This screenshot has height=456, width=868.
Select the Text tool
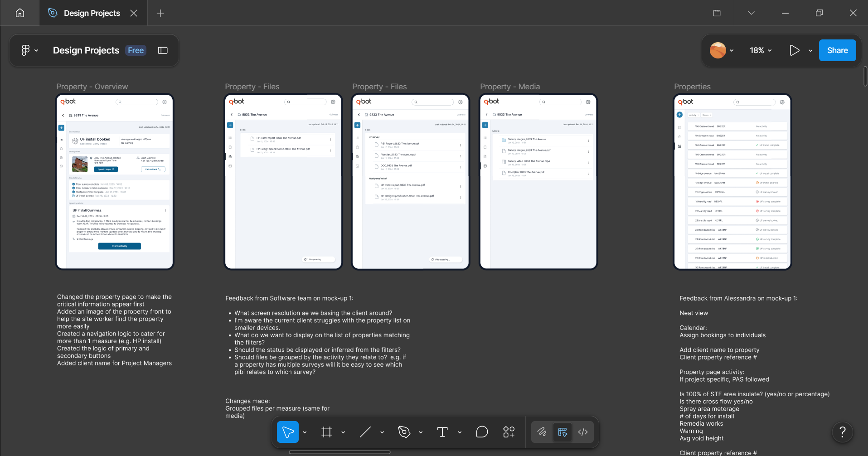click(x=442, y=432)
